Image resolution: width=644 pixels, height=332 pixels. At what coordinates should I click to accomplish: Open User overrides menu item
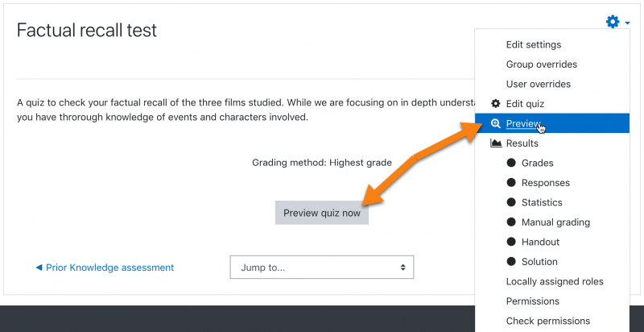tap(538, 84)
